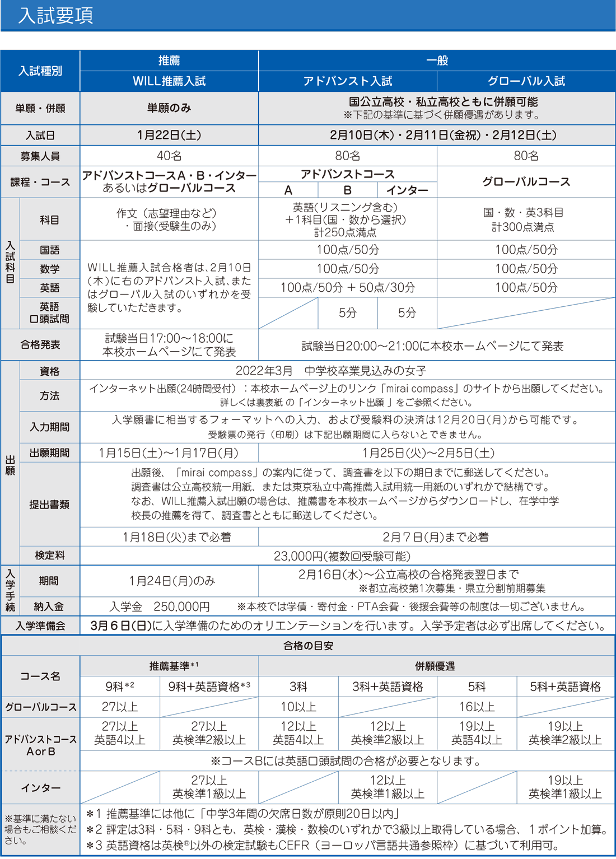This screenshot has height=859, width=616.
Task: Click 2022年3月 中学校卒業見込みの女子 text
Action: click(x=331, y=371)
